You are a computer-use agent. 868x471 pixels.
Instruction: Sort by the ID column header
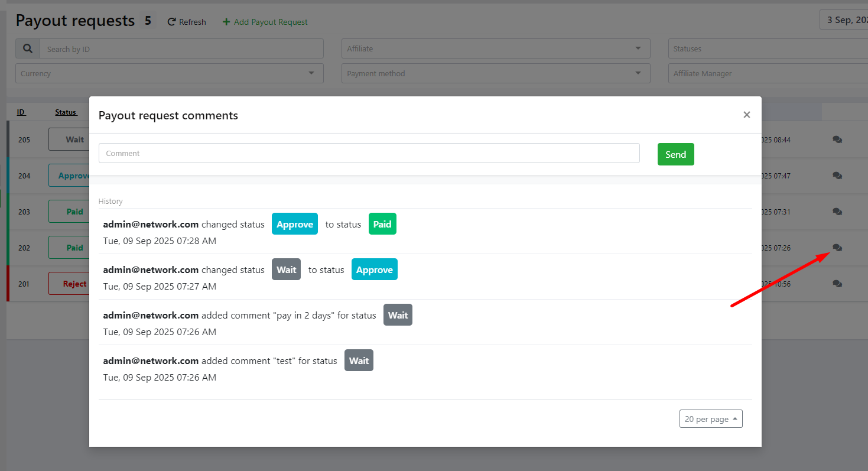21,112
